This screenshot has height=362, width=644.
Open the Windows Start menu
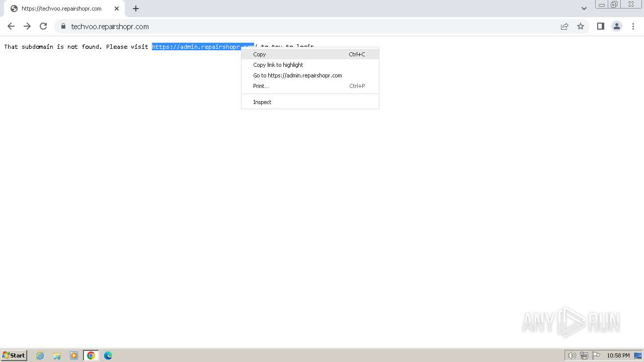coord(14,355)
